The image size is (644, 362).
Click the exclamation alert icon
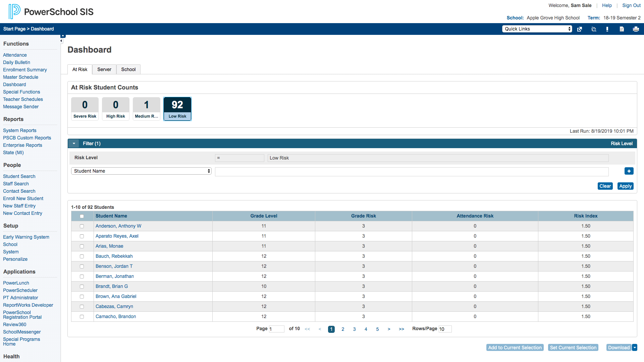click(607, 29)
